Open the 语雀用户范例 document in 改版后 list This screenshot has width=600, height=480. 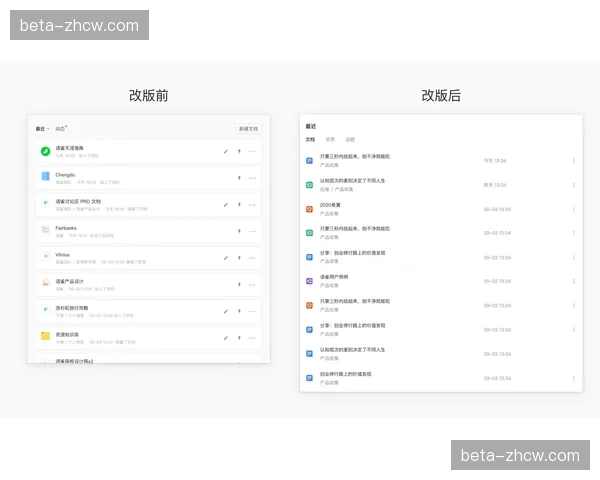click(334, 277)
